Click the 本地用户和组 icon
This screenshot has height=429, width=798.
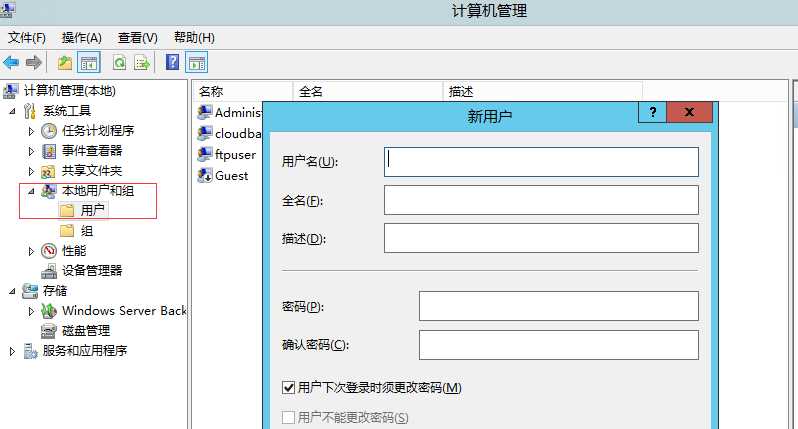click(x=49, y=191)
